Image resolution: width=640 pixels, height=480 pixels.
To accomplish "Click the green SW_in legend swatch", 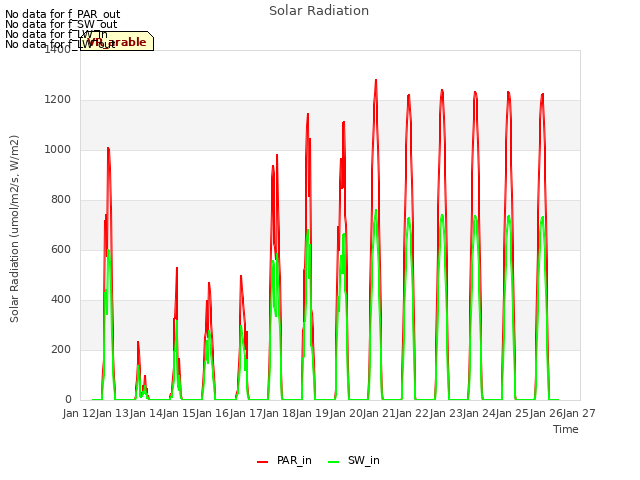I will pyautogui.click(x=333, y=461).
